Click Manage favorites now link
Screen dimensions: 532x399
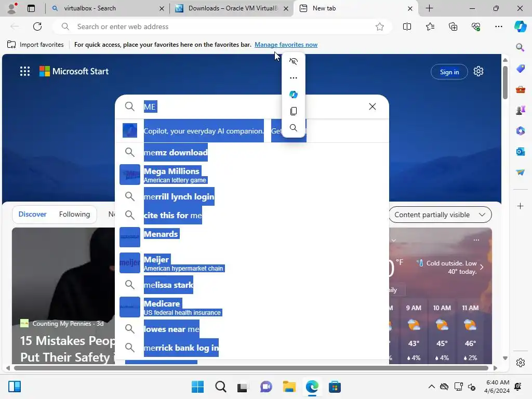click(286, 45)
